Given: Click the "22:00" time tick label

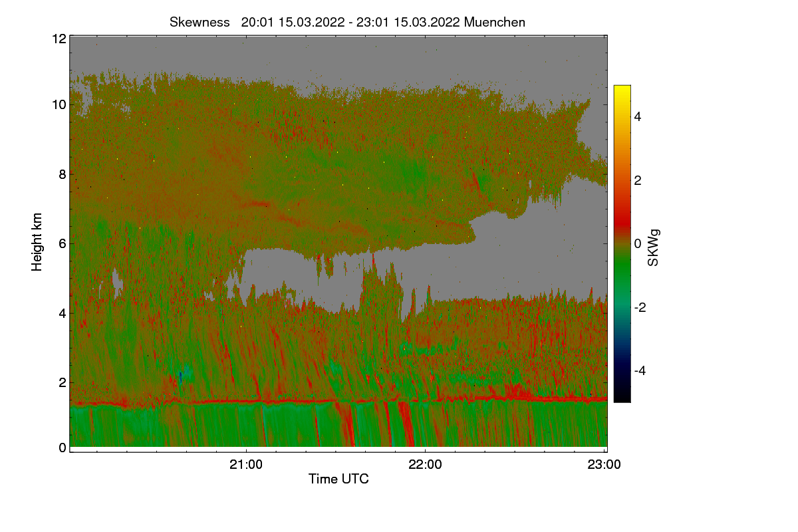Looking at the screenshot, I should (x=425, y=465).
